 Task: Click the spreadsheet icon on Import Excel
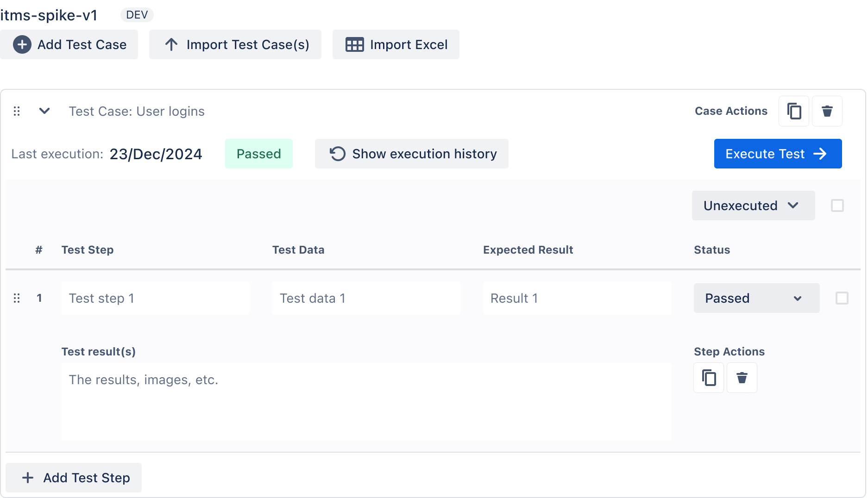[354, 44]
